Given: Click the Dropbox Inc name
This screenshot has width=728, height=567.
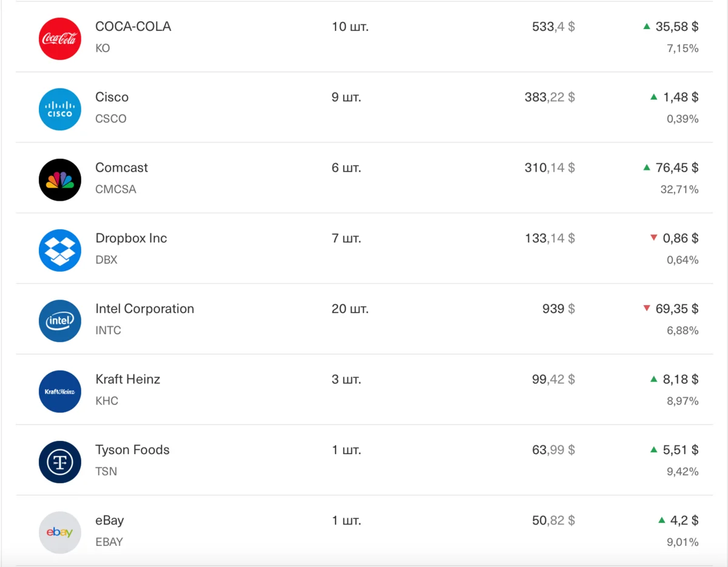Looking at the screenshot, I should [x=131, y=238].
